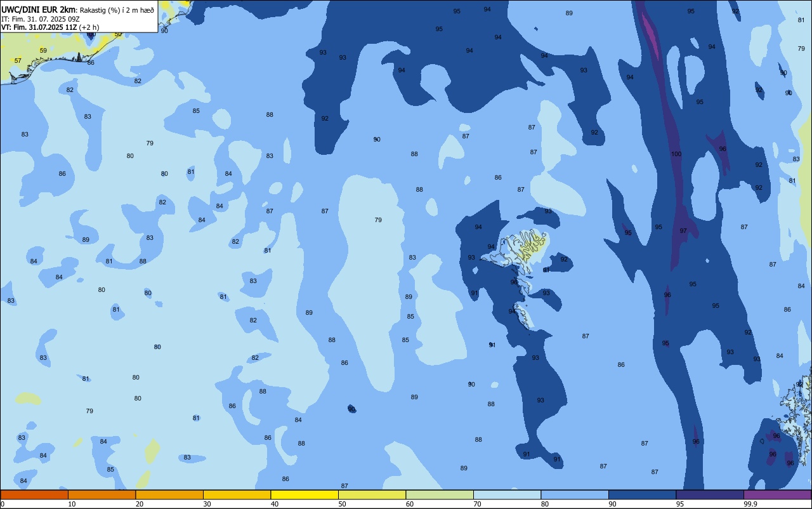Pick the 60–70 pale green legend swatch
This screenshot has width=812, height=509.
440,494
